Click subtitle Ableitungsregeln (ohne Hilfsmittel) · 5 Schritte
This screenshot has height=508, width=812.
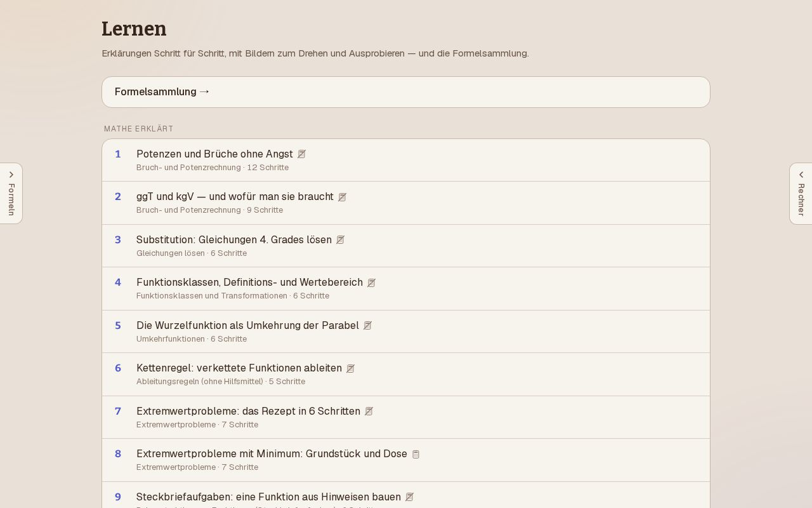221,382
